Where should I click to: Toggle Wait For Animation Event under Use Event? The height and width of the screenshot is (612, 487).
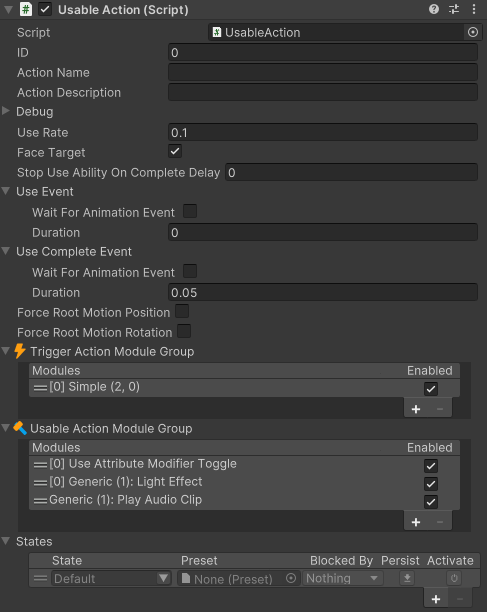(x=190, y=212)
